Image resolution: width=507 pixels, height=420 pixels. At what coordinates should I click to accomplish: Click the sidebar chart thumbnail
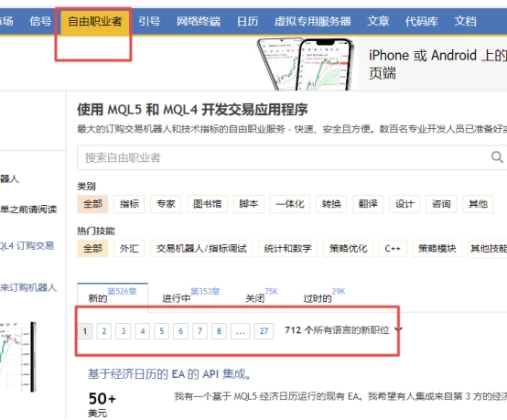[x=17, y=357]
